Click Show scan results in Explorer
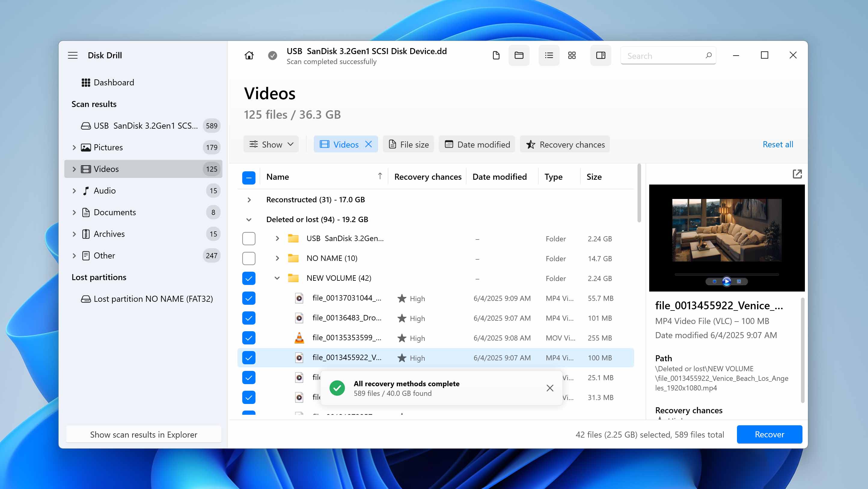This screenshot has height=489, width=868. click(x=144, y=434)
